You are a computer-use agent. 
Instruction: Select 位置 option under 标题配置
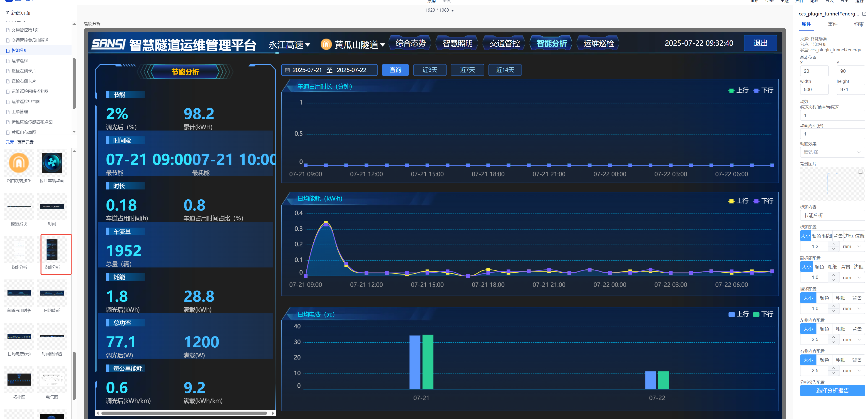(860, 236)
